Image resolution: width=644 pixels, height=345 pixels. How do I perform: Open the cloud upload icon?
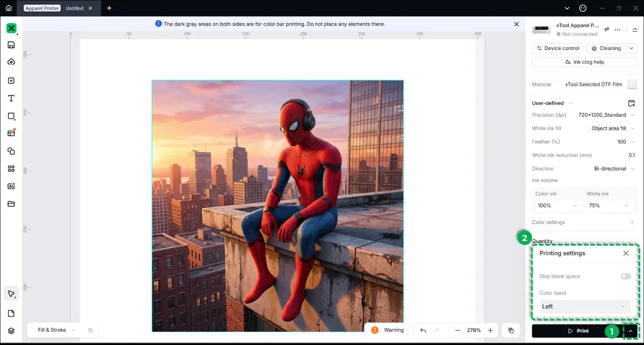click(11, 62)
